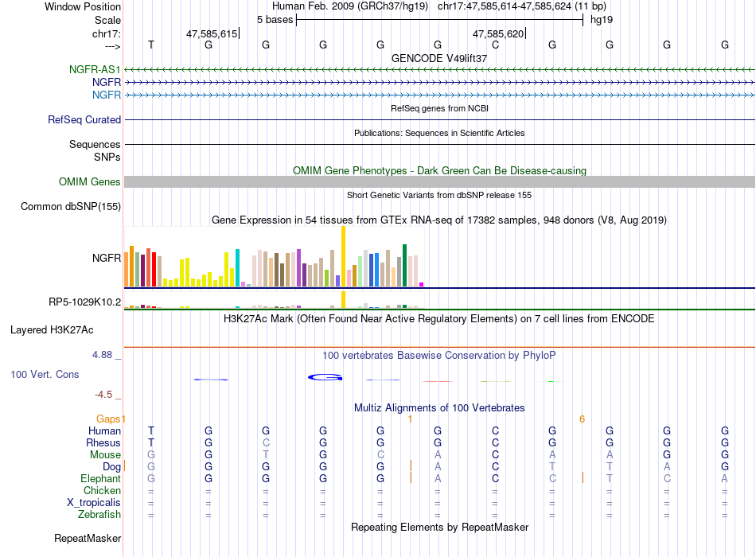Click the Sequences track label
The width and height of the screenshot is (756, 557).
click(95, 144)
